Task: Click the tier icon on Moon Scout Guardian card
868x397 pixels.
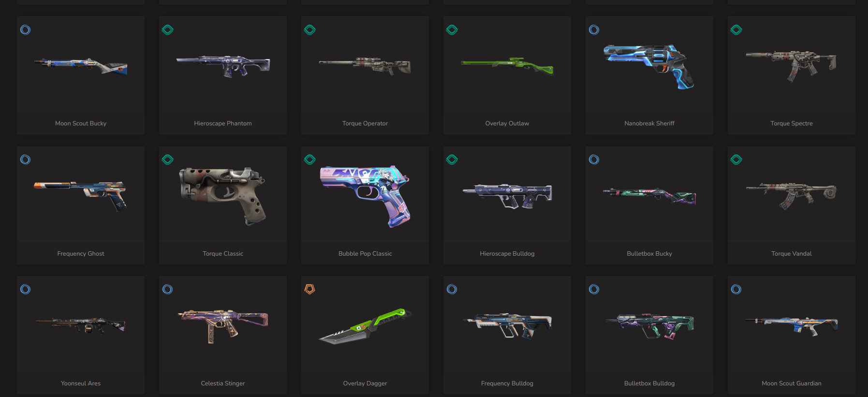Action: 736,290
